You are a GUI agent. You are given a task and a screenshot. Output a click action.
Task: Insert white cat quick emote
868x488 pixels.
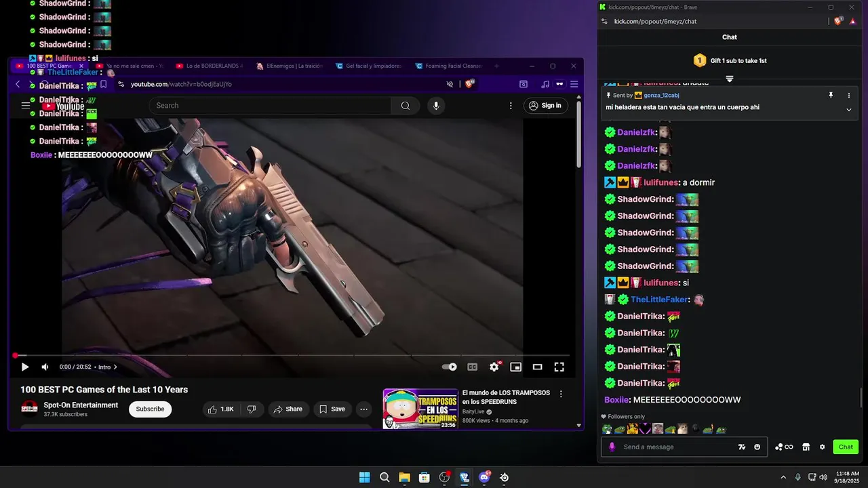pyautogui.click(x=683, y=428)
